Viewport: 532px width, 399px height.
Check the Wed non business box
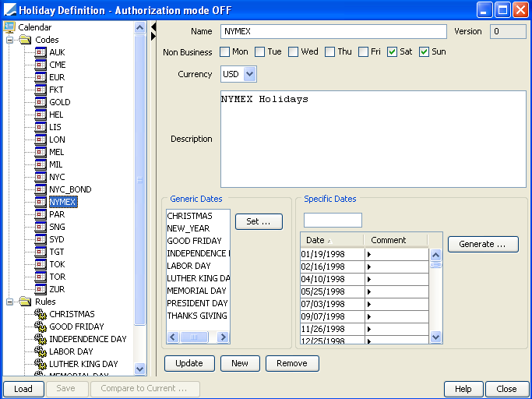point(293,52)
